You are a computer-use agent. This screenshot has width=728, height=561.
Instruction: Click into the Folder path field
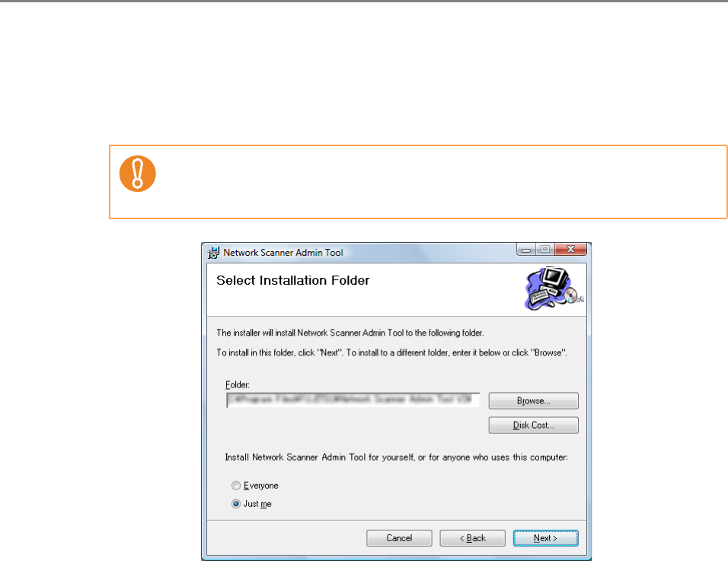point(353,400)
